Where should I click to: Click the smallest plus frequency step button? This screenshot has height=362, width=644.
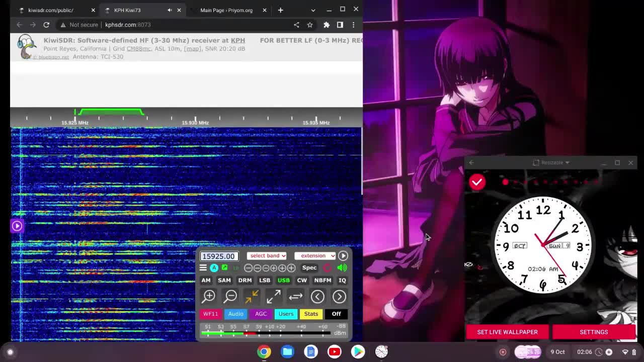pyautogui.click(x=274, y=268)
